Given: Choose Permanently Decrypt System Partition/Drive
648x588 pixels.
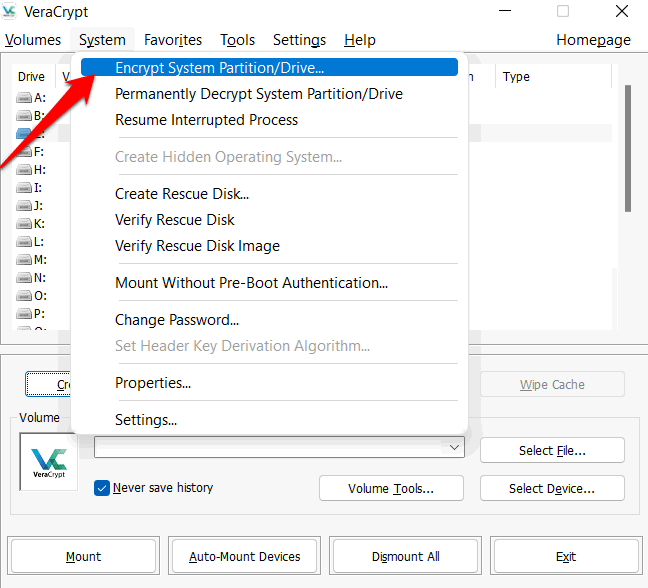Looking at the screenshot, I should (x=269, y=94).
